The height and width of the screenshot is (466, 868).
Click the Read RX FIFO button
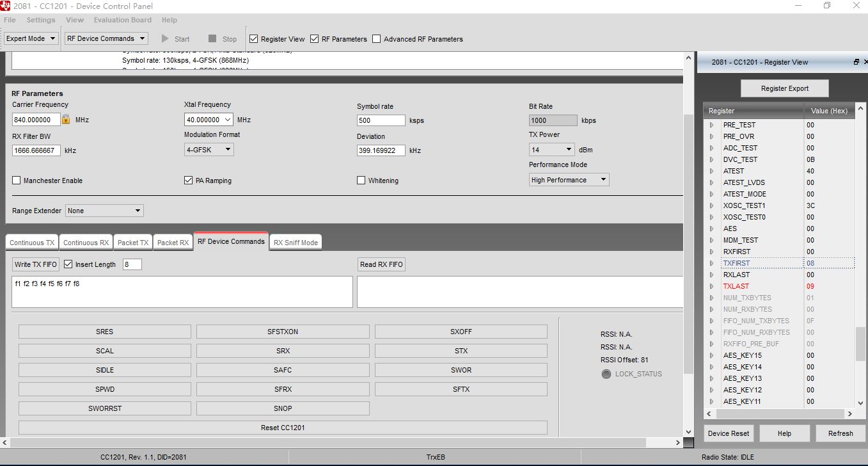(381, 264)
